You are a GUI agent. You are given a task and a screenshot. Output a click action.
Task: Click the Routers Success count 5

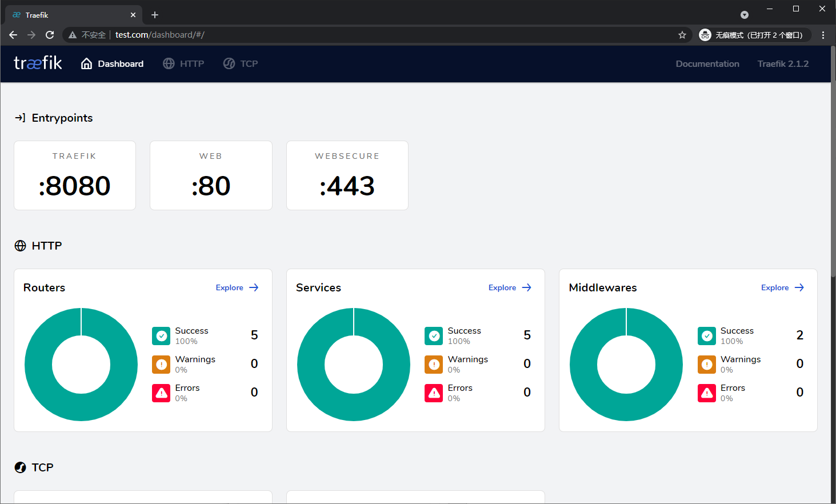point(254,335)
